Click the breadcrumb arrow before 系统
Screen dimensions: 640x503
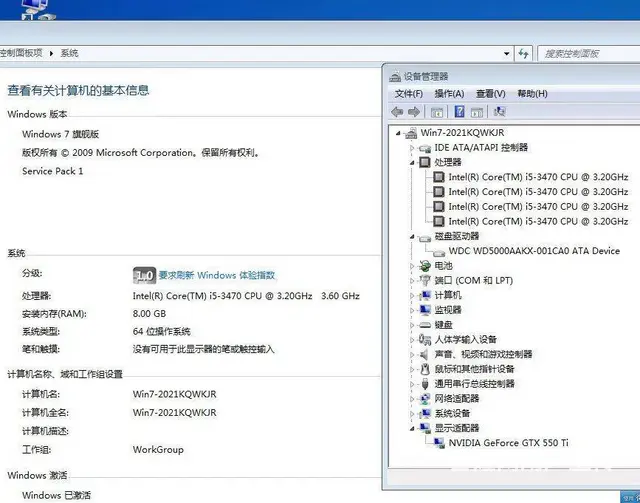(51, 53)
